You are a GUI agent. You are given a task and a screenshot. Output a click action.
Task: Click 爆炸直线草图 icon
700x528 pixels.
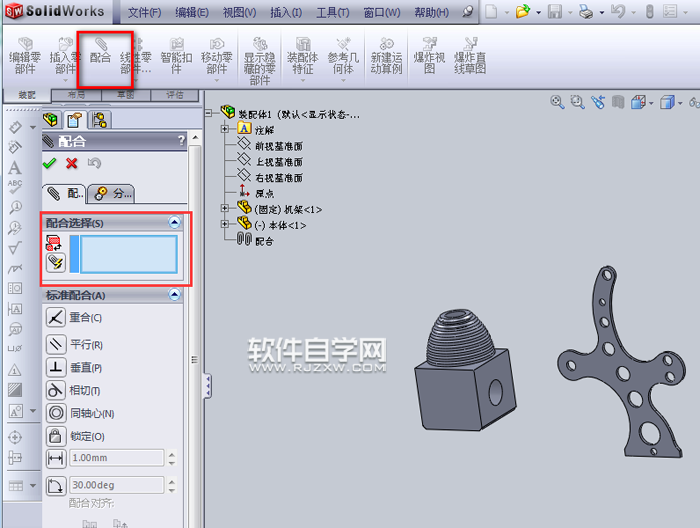tap(470, 56)
